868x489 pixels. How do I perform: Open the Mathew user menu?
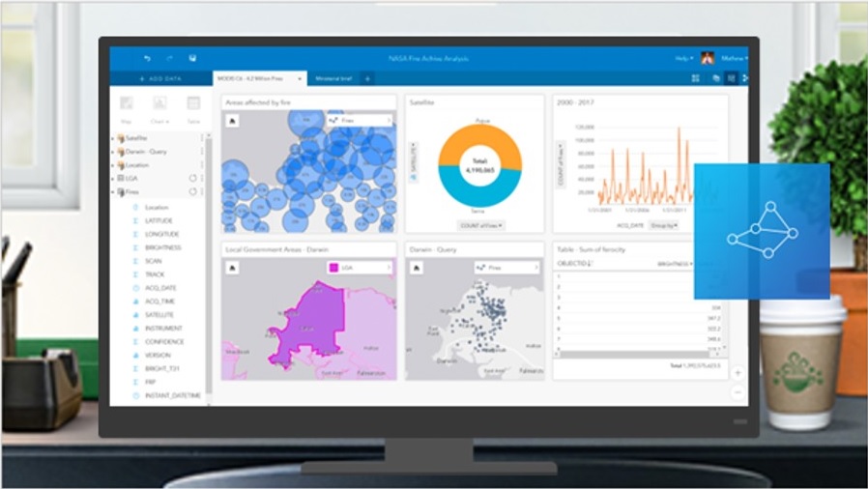pyautogui.click(x=734, y=58)
